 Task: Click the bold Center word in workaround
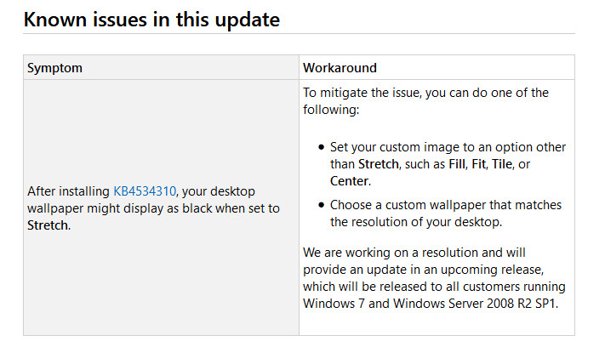(349, 181)
